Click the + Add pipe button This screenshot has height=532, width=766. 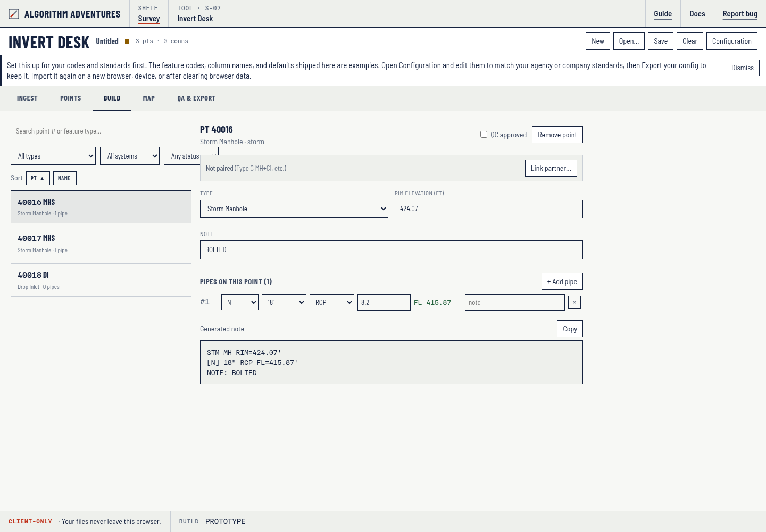(x=562, y=281)
